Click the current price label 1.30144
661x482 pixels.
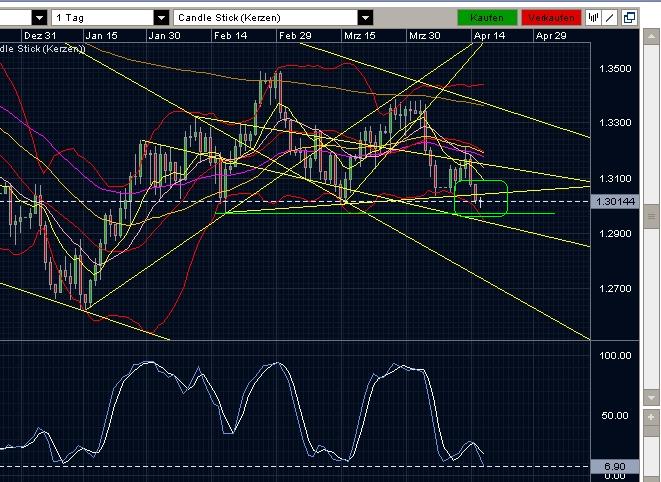tap(615, 202)
